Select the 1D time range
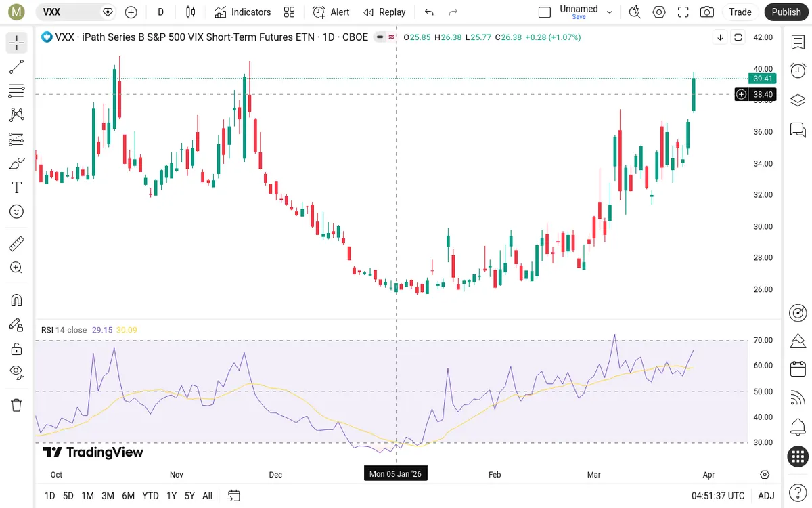Viewport: 812px width, 508px height. [x=49, y=496]
